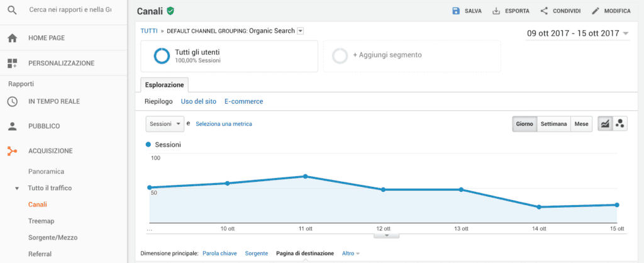
Task: Click the Modifica pencil icon
Action: click(x=596, y=11)
